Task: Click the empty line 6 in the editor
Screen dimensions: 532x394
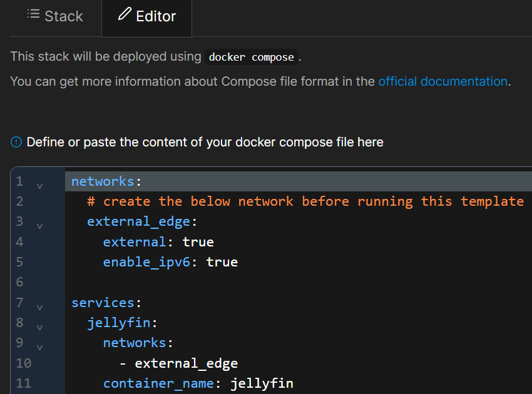Action: click(x=250, y=282)
